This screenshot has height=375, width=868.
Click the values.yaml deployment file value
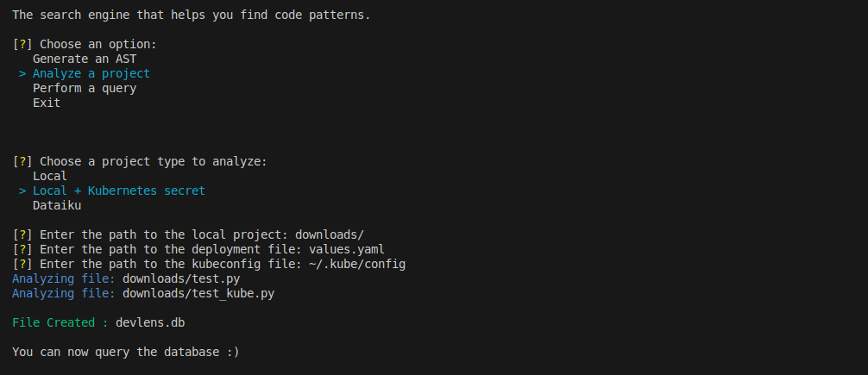pos(347,249)
